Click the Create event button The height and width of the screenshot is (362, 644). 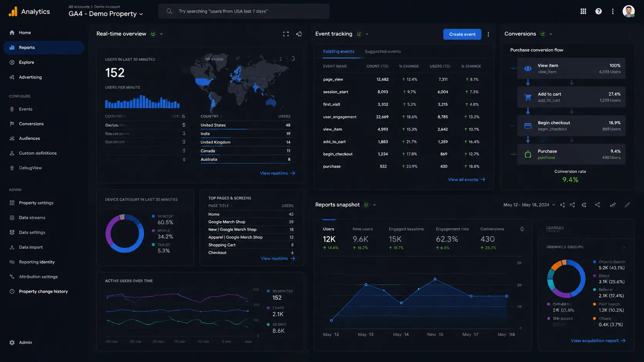[x=462, y=34]
